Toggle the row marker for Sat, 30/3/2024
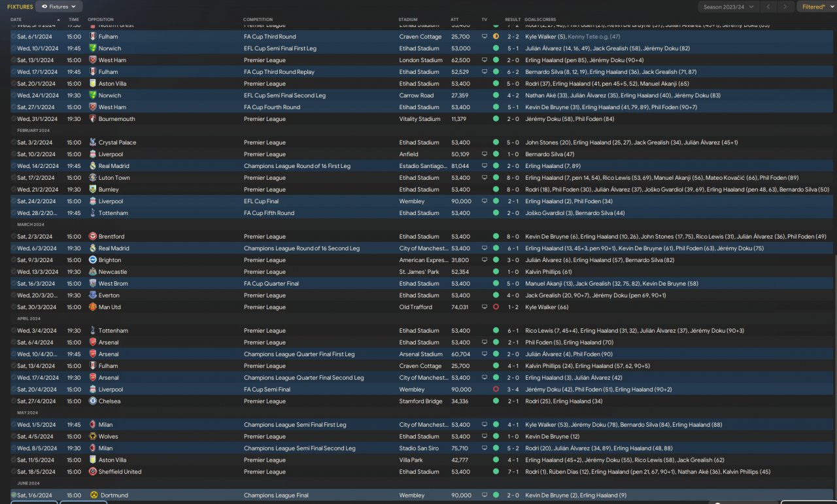This screenshot has height=504, width=837. pos(14,307)
